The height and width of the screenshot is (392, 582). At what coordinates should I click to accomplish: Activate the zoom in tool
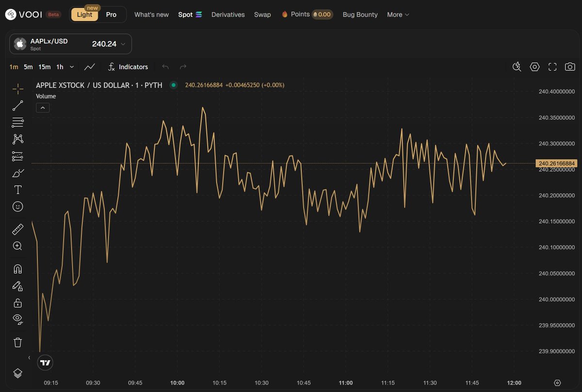[x=18, y=246]
